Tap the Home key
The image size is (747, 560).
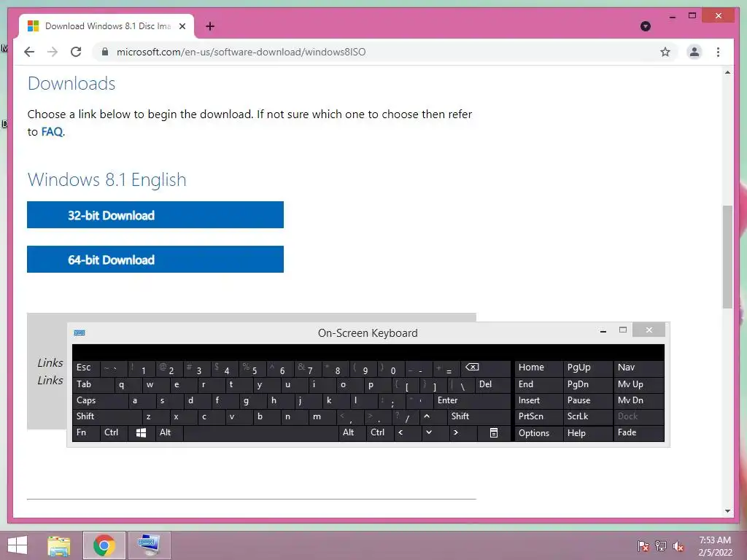coord(538,368)
